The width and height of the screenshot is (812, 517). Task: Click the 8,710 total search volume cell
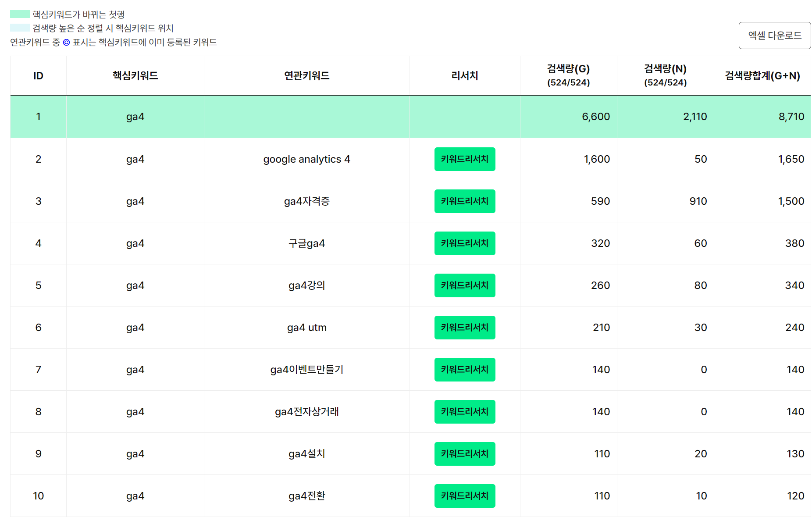[762, 117]
